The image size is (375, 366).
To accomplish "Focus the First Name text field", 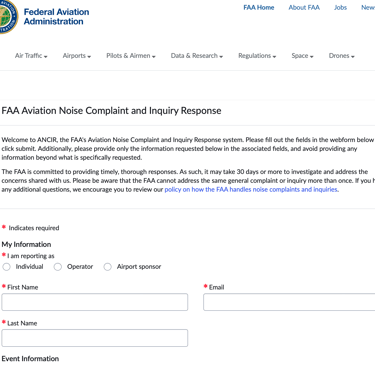I will pyautogui.click(x=95, y=302).
